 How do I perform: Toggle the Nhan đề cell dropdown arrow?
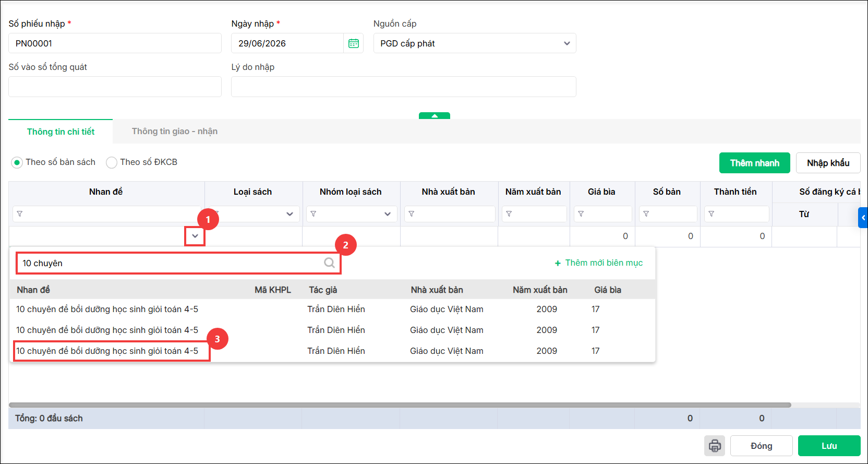(195, 236)
